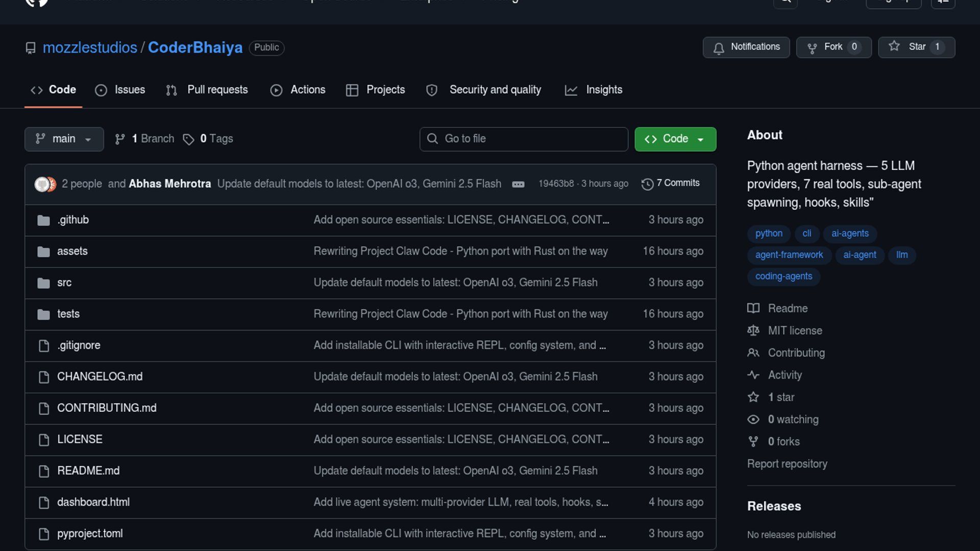Click the eye icon beside 0 watching
Screen dimensions: 980x551
pyautogui.click(x=753, y=419)
